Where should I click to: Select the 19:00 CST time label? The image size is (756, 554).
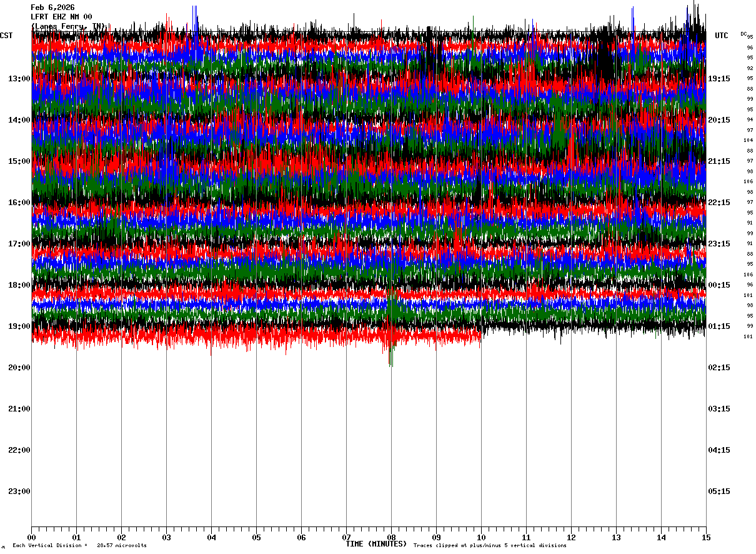click(x=19, y=326)
